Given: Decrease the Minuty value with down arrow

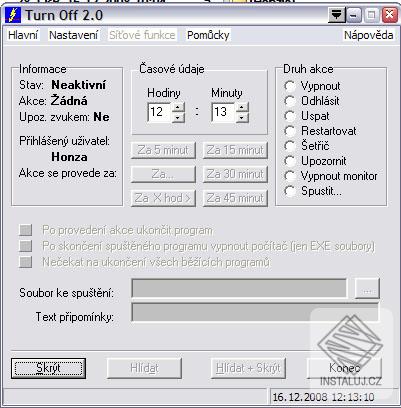Looking at the screenshot, I should (242, 117).
